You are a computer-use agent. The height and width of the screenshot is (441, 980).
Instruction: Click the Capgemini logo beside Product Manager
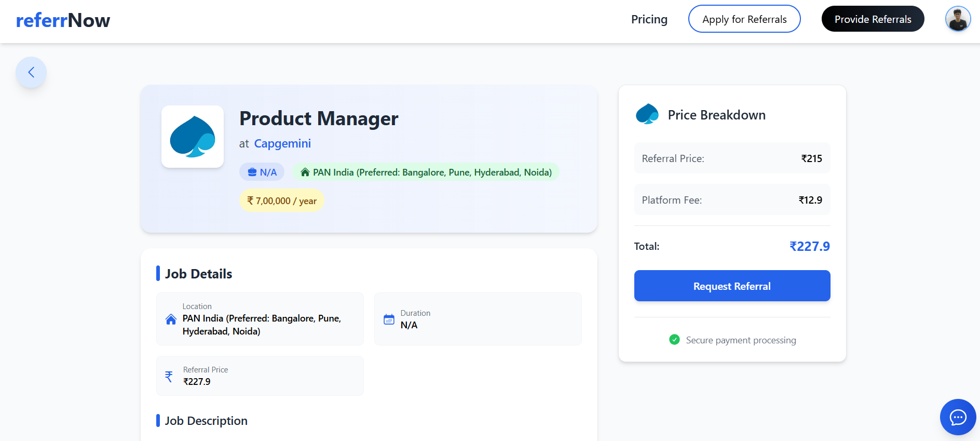[193, 137]
